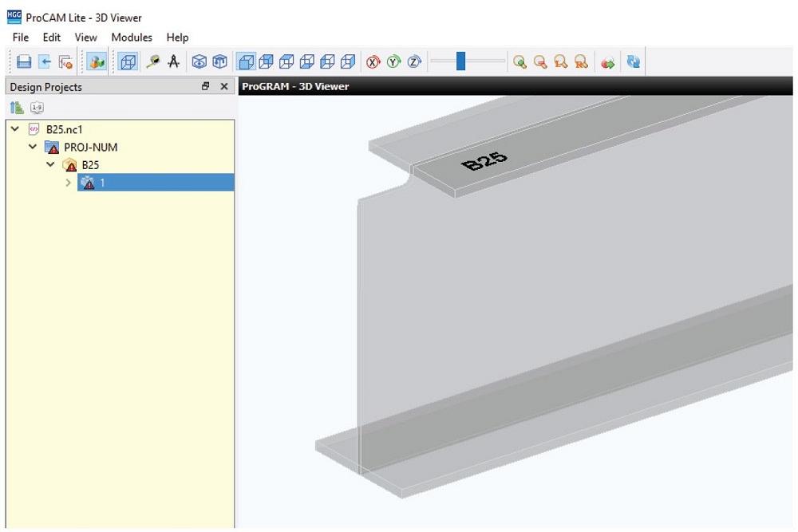Click the magnifier marked R
The image size is (798, 532).
pos(581,62)
